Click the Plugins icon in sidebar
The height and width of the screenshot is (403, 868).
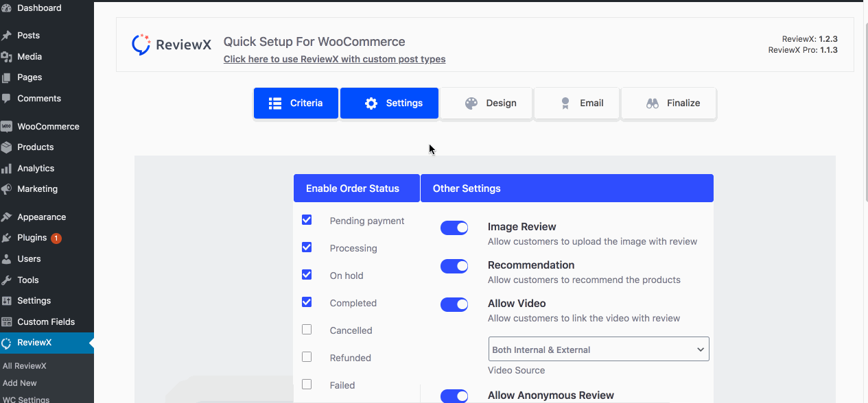coord(7,238)
